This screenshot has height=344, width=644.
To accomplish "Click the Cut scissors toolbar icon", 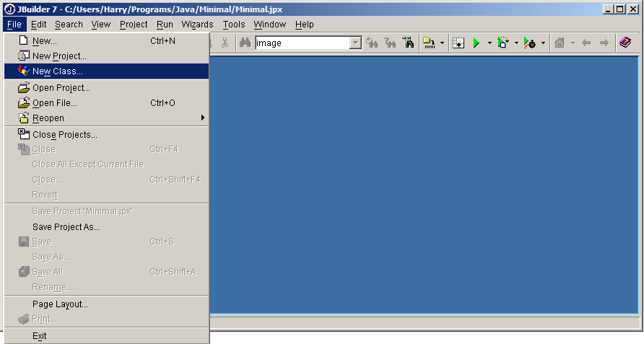I will (x=225, y=43).
